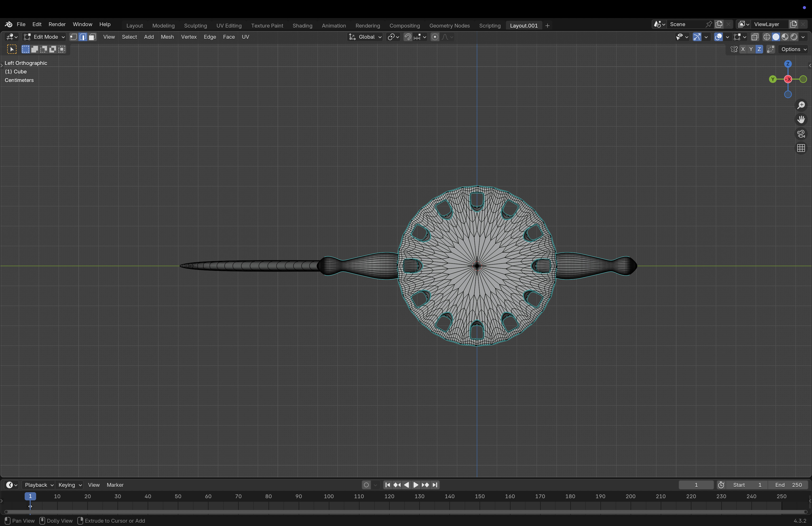Open the mesh edit mode overlays dropdown

(740, 37)
